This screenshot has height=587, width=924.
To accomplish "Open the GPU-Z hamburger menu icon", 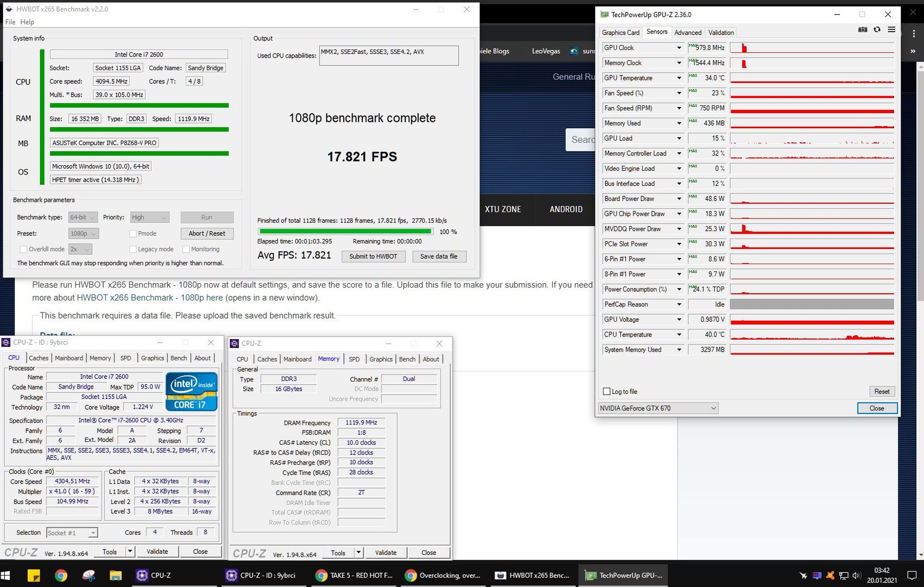I will [891, 29].
